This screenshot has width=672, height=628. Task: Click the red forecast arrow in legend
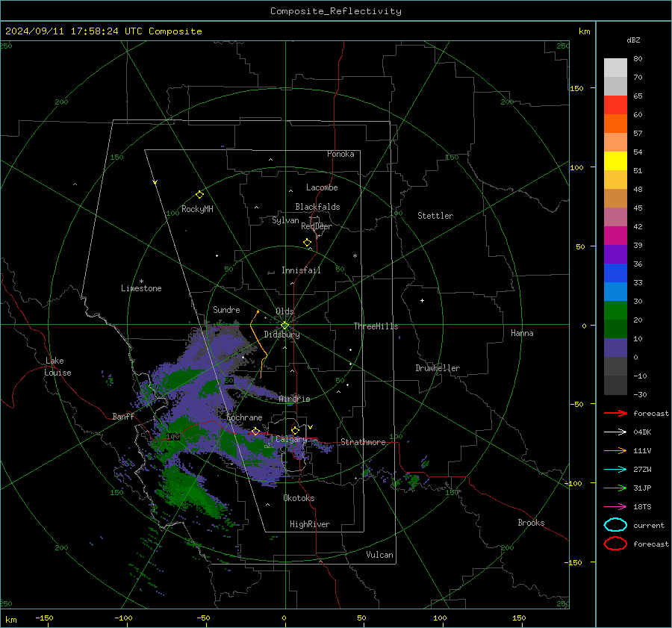(x=615, y=413)
